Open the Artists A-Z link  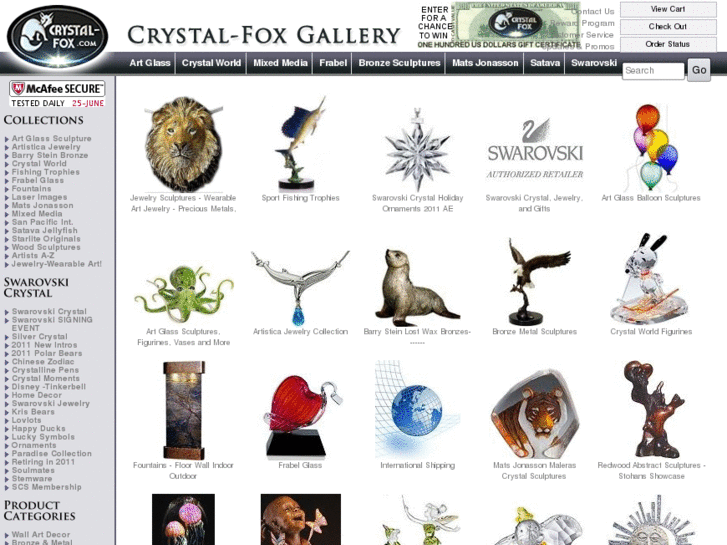pos(33,256)
